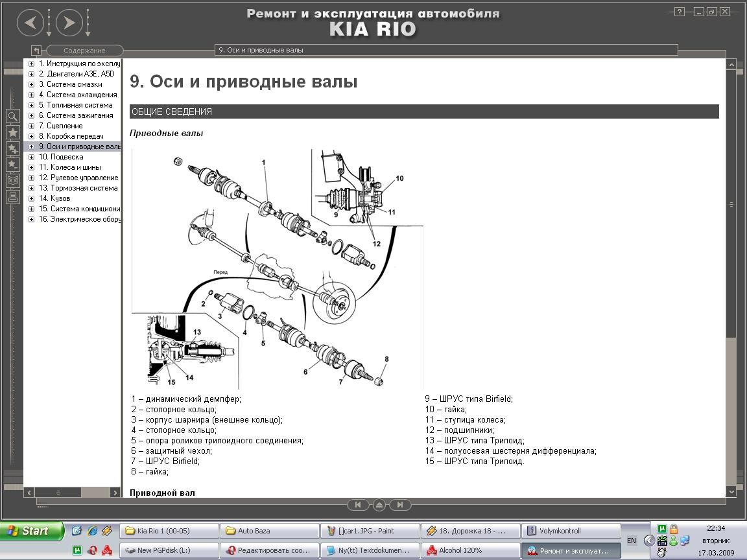Expand '2. Двигатели A3E, A5D' tree node
This screenshot has height=560, width=747.
click(x=31, y=75)
